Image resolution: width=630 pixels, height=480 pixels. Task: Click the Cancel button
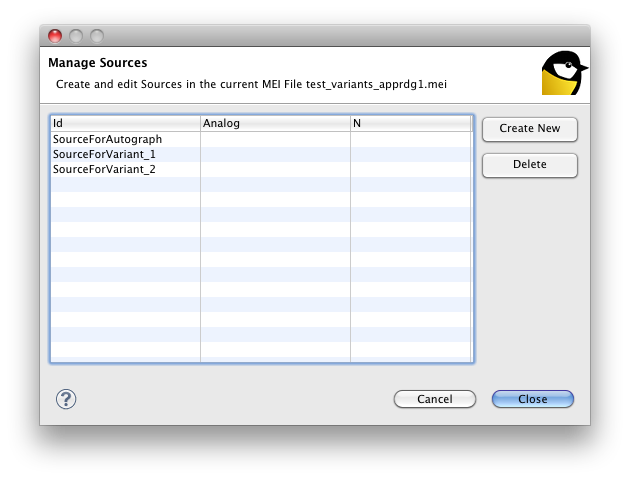(x=434, y=399)
